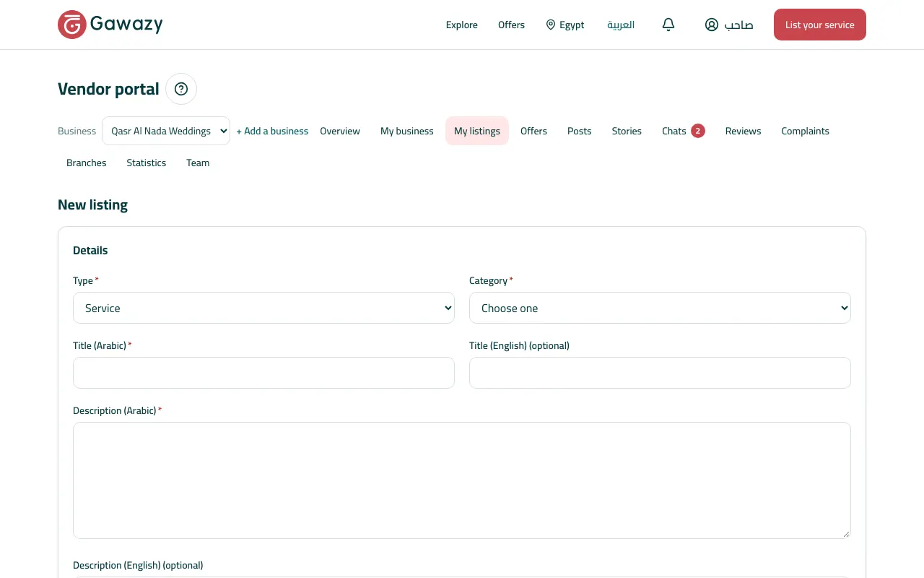Select the Branches tab
The height and width of the screenshot is (578, 924).
87,163
